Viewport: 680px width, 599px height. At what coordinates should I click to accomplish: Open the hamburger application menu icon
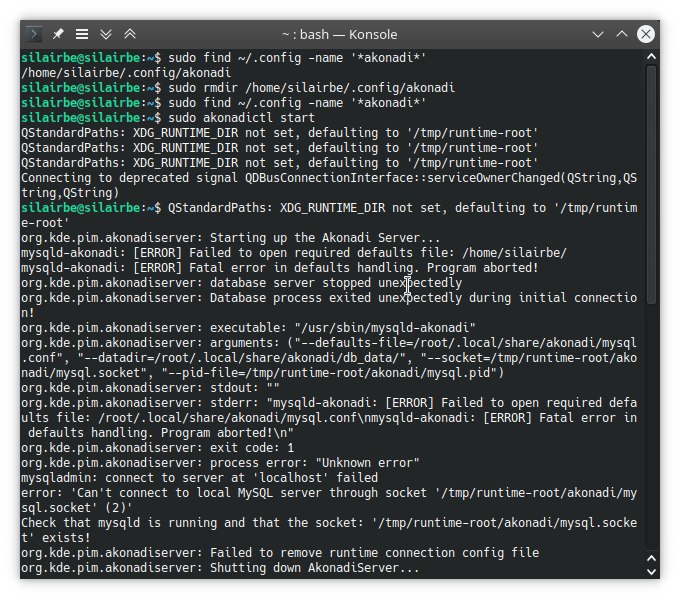tap(82, 34)
